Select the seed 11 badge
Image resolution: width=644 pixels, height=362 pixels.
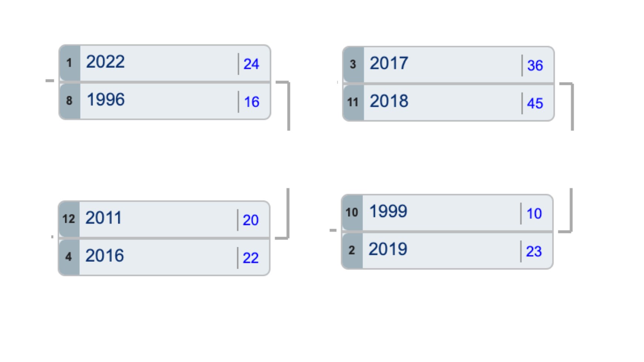[353, 102]
